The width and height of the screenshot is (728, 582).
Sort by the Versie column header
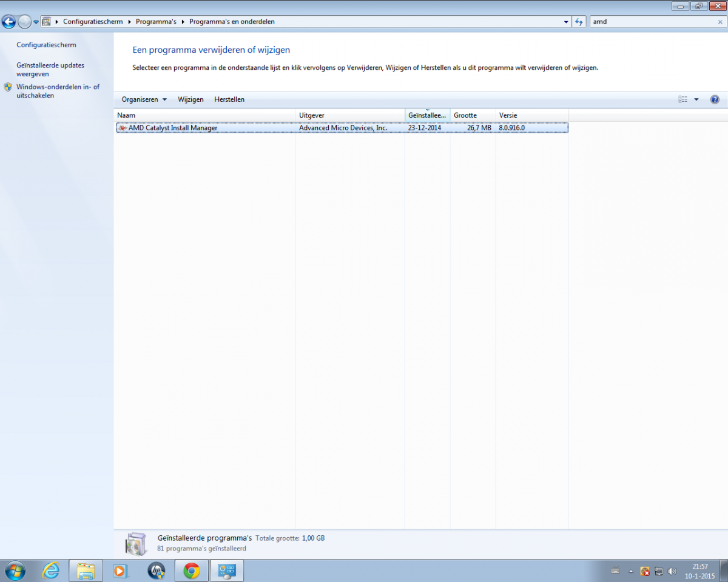pos(532,115)
